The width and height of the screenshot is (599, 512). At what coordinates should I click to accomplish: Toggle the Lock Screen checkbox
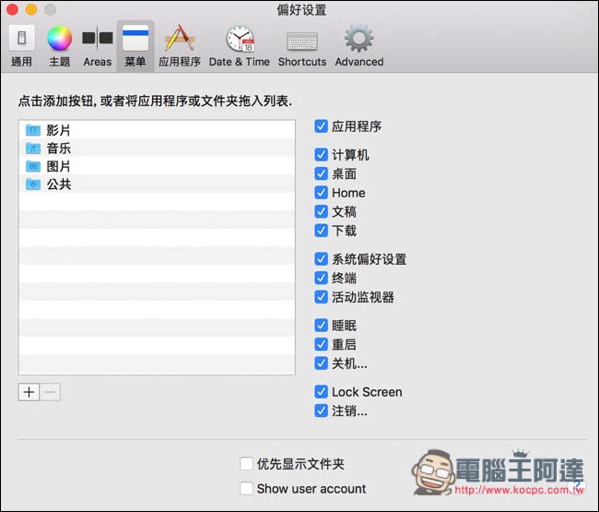click(321, 392)
